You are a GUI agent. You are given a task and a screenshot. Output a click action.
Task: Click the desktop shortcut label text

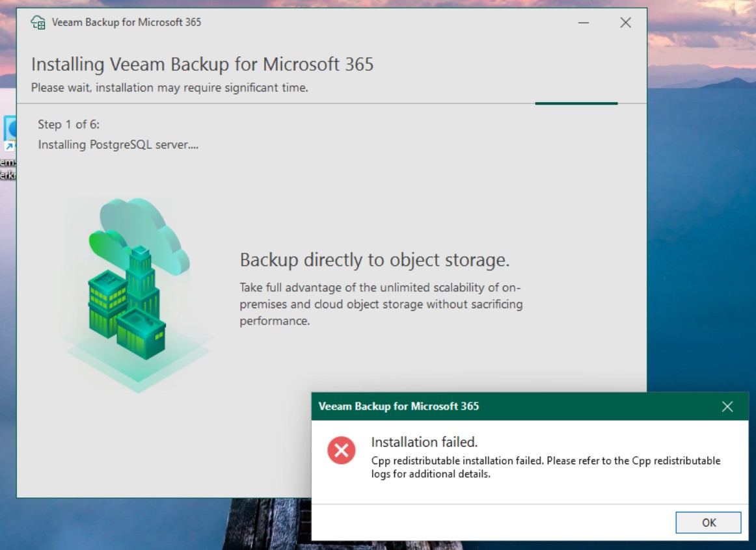7,168
